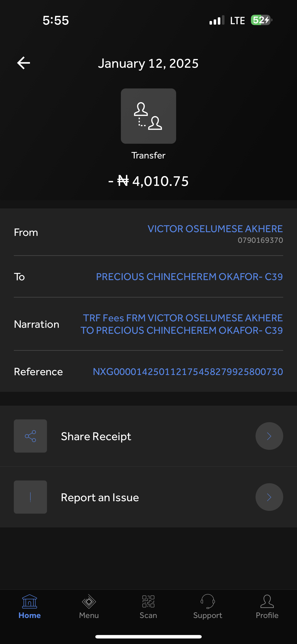Tap the Share Receipt label
This screenshot has height=644, width=297.
[x=96, y=436]
